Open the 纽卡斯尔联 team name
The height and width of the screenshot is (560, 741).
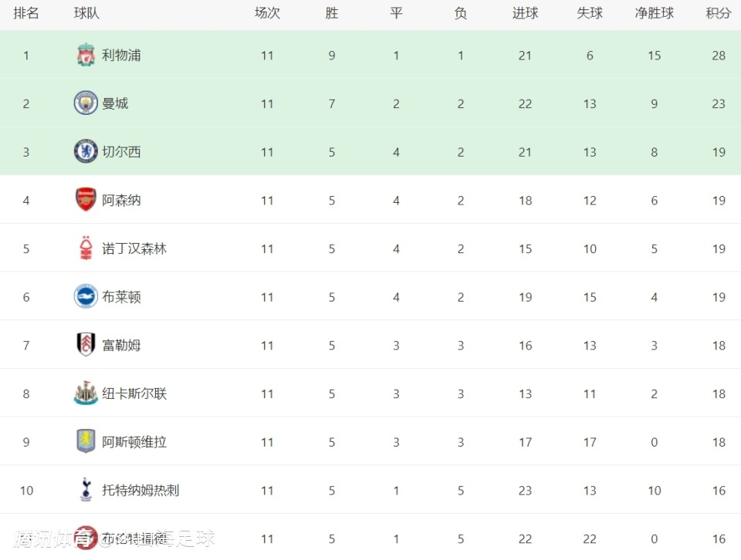(134, 393)
